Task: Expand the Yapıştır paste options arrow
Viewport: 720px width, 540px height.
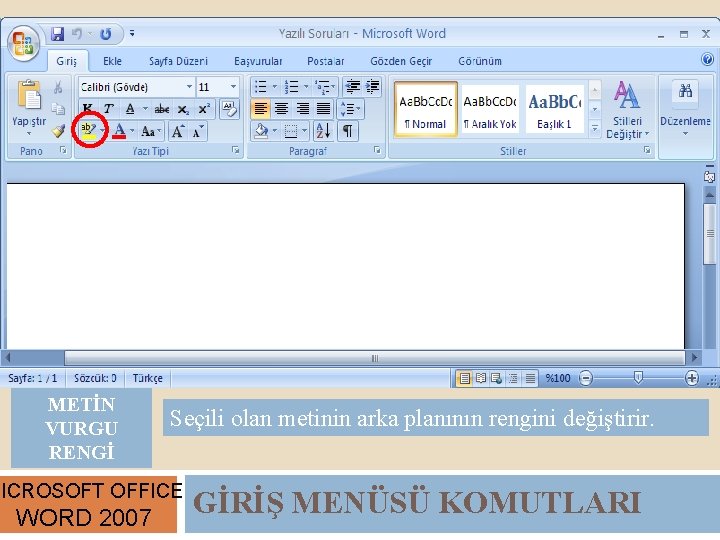Action: click(x=29, y=134)
